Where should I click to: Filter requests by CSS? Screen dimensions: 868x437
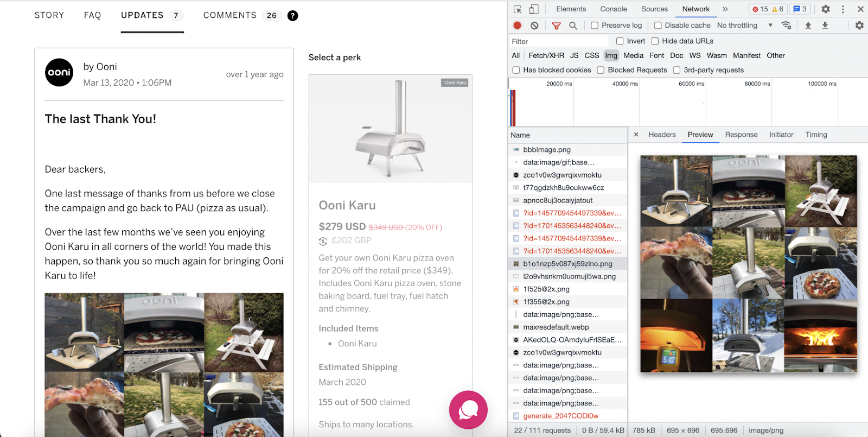(x=592, y=55)
